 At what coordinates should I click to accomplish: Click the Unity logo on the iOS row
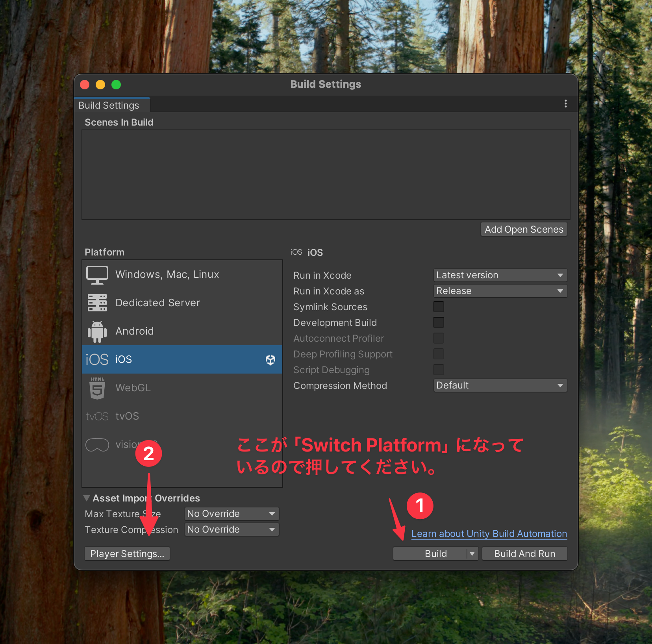270,360
